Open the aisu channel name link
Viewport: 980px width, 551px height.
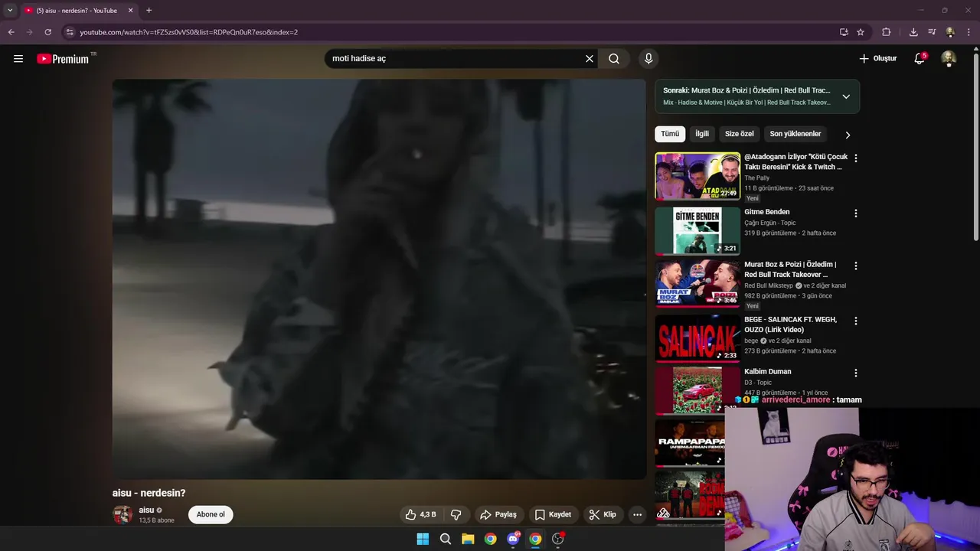(x=146, y=510)
